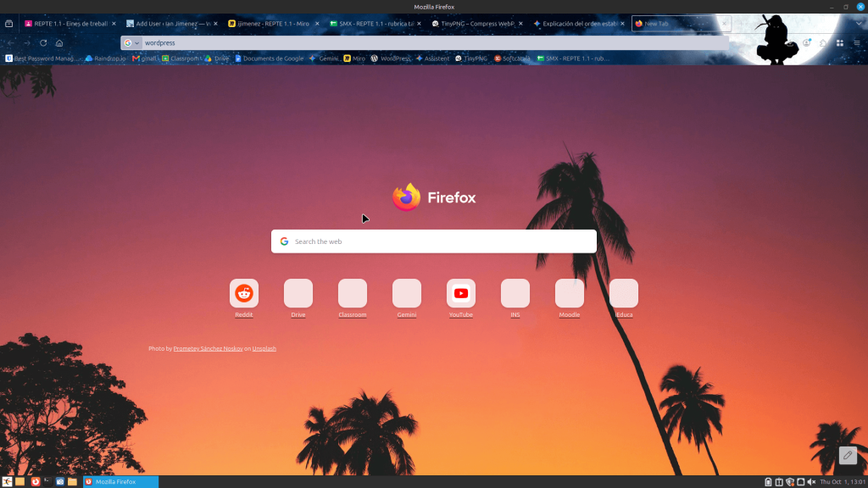This screenshot has height=488, width=868.
Task: Open the Firefox View button left of tabs
Action: (8, 24)
